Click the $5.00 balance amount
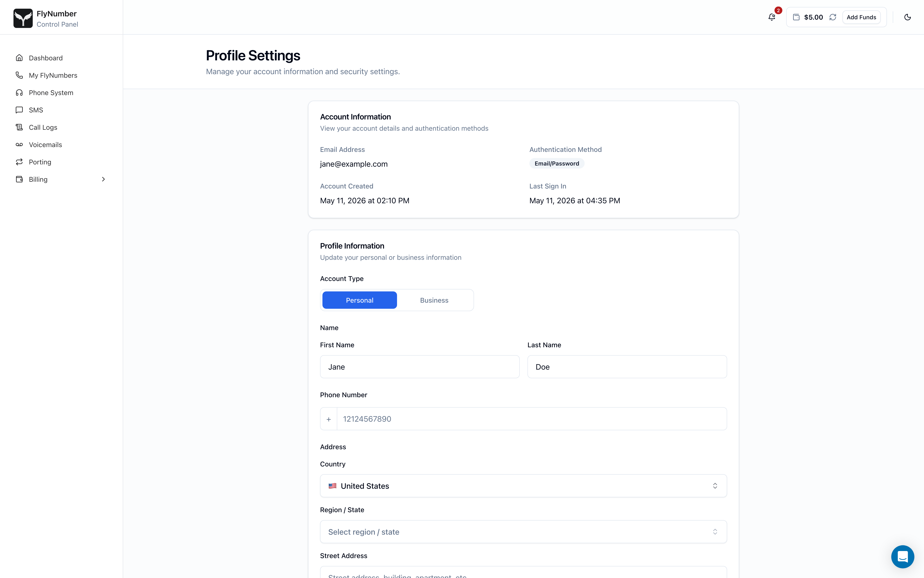 pos(813,17)
